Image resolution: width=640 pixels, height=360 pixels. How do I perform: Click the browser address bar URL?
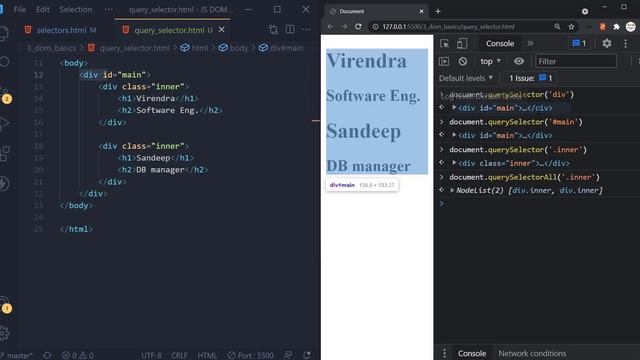(448, 27)
